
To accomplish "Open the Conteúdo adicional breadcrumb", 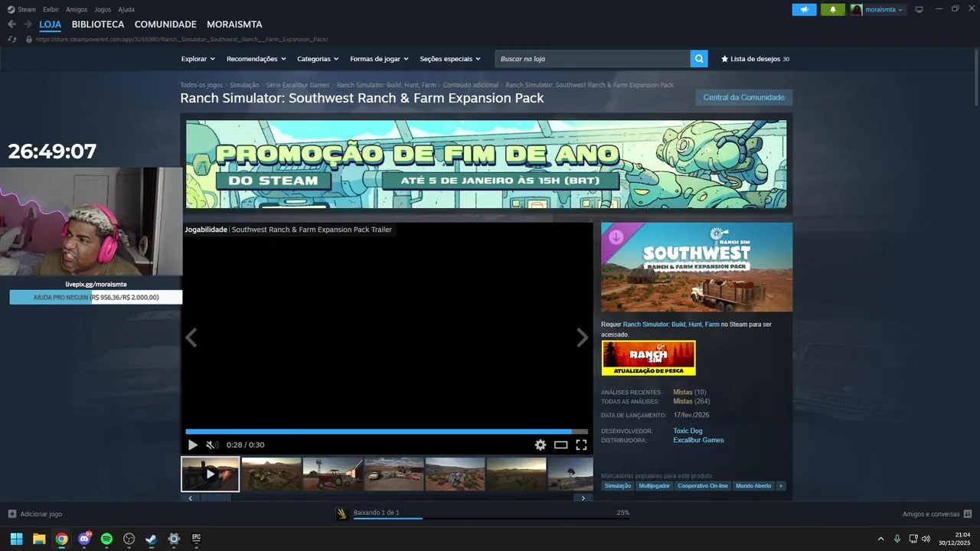I will [x=471, y=85].
